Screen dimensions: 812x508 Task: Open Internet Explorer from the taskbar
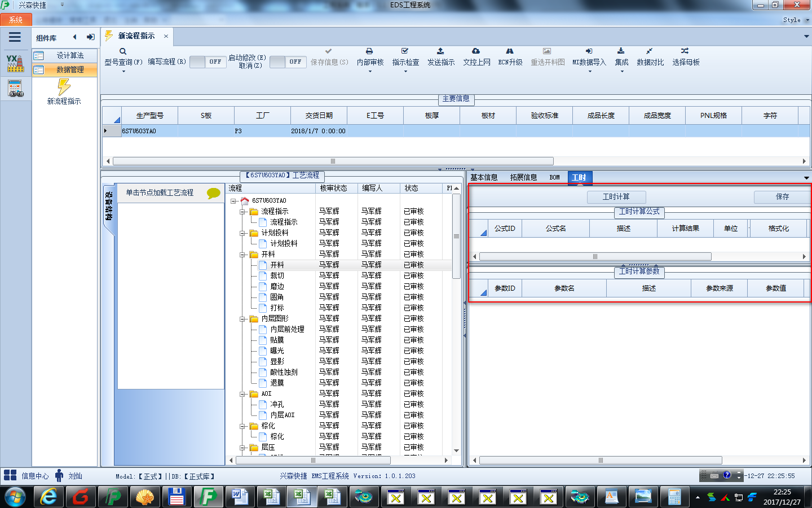(49, 497)
